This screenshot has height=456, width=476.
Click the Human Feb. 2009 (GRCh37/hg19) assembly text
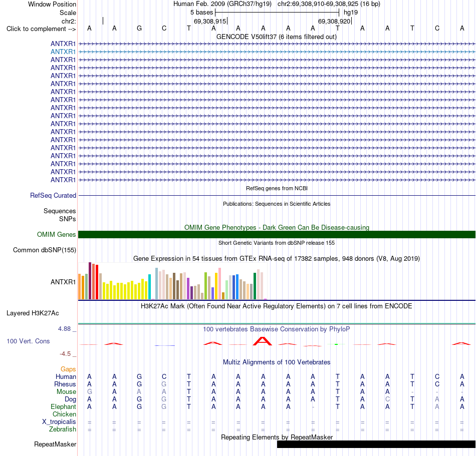[222, 4]
